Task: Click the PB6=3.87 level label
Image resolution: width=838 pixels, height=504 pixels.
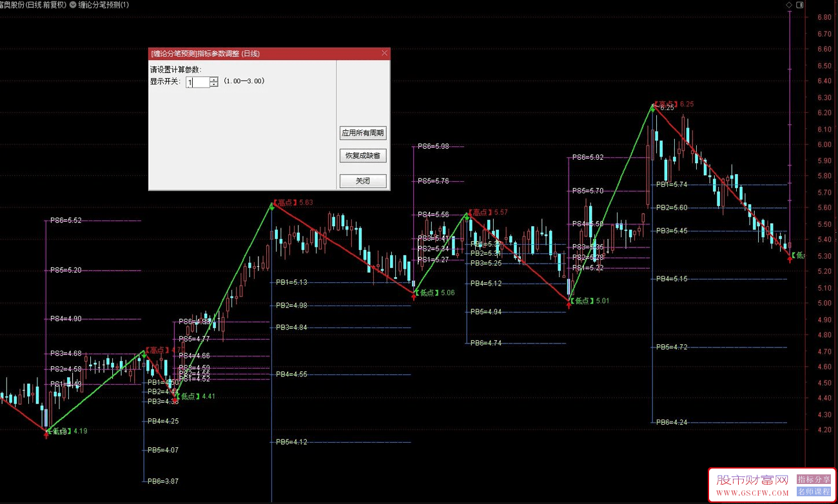Action: coord(163,481)
